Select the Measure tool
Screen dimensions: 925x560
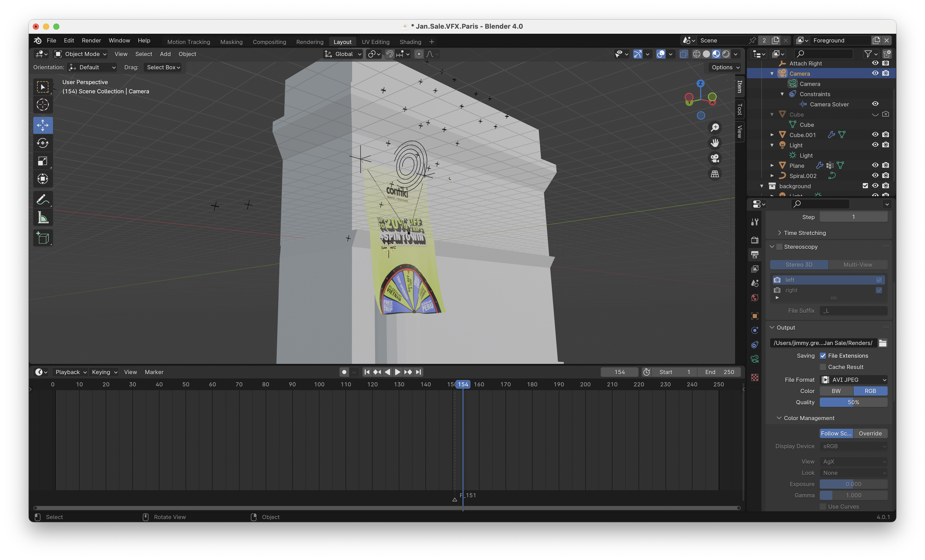(x=43, y=218)
